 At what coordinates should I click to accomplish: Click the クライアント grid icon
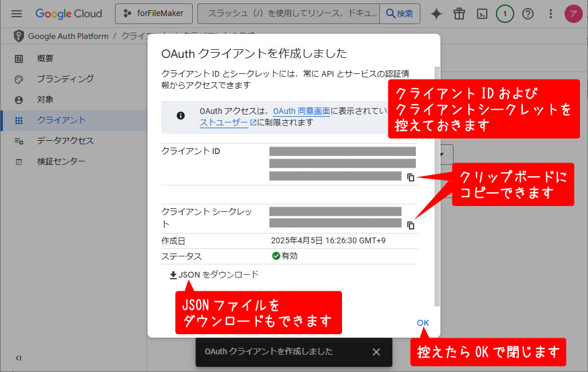point(19,121)
